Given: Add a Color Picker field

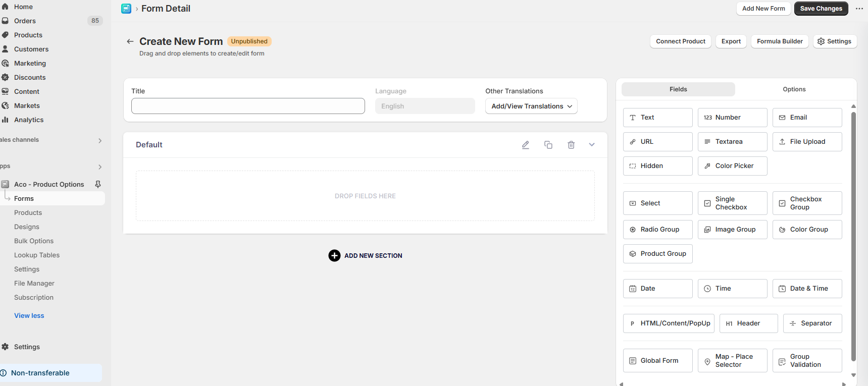Looking at the screenshot, I should 732,166.
